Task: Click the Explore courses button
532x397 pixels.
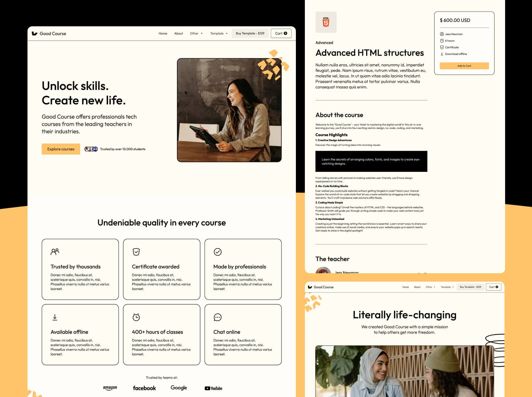Action: [61, 149]
